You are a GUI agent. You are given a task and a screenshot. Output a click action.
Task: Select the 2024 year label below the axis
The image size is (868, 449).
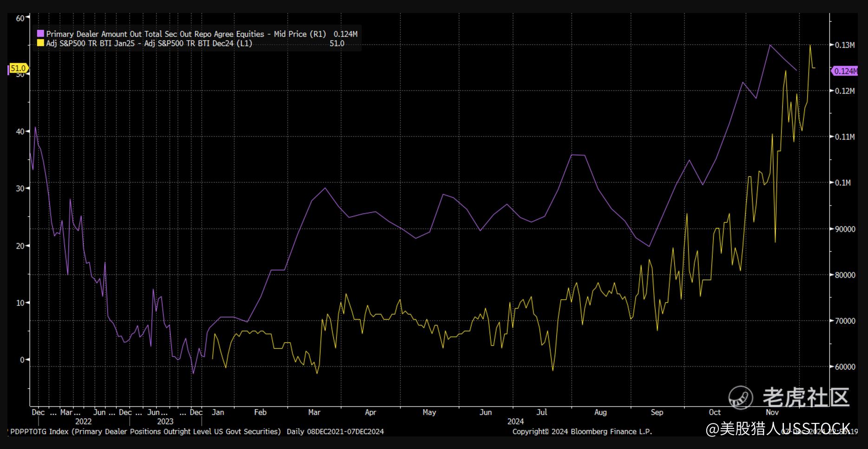pyautogui.click(x=515, y=422)
